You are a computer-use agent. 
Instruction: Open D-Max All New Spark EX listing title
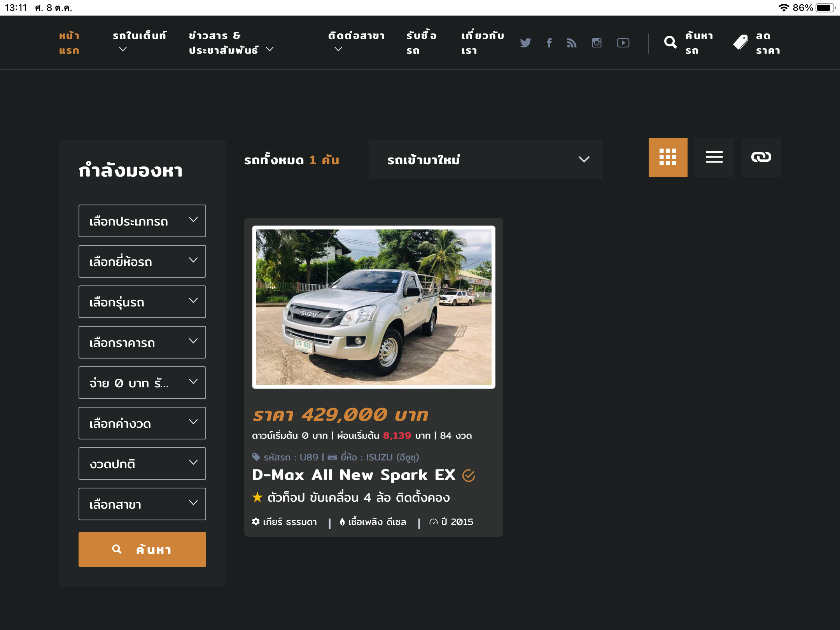(x=353, y=475)
